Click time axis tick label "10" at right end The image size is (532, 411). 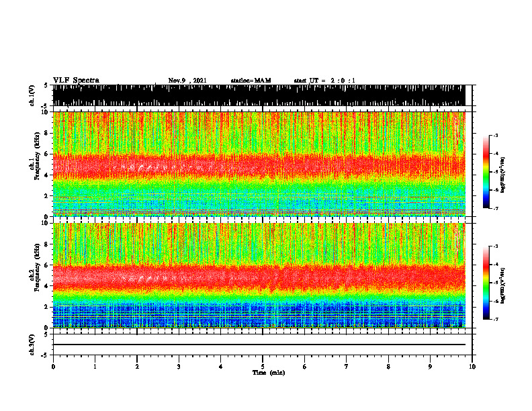click(472, 367)
